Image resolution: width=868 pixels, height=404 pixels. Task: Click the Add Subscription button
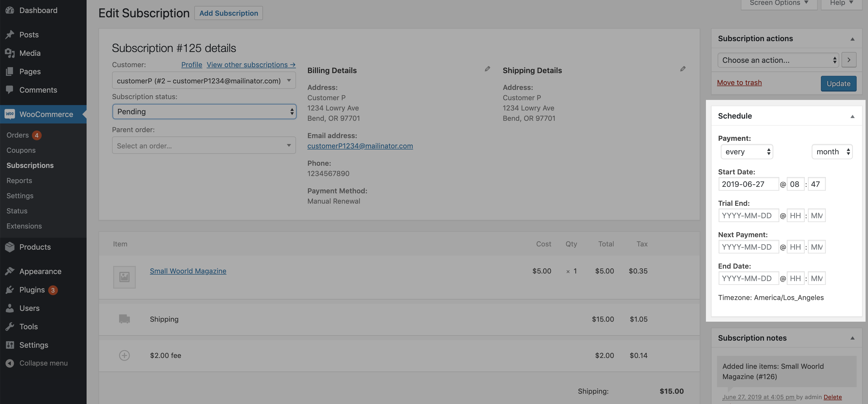tap(228, 13)
